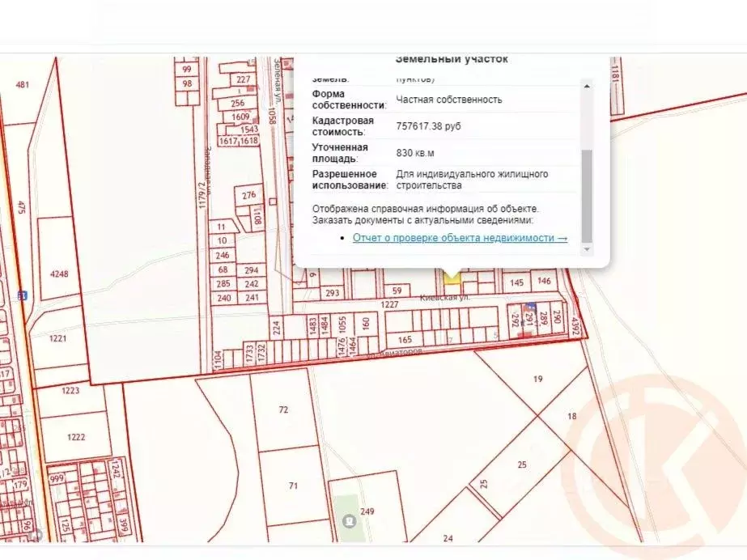Select parcel 293 on the map
The width and height of the screenshot is (747, 560).
pos(332,293)
